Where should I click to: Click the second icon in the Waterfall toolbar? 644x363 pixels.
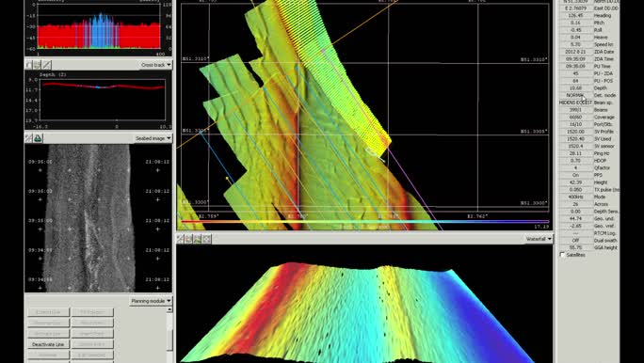189,239
